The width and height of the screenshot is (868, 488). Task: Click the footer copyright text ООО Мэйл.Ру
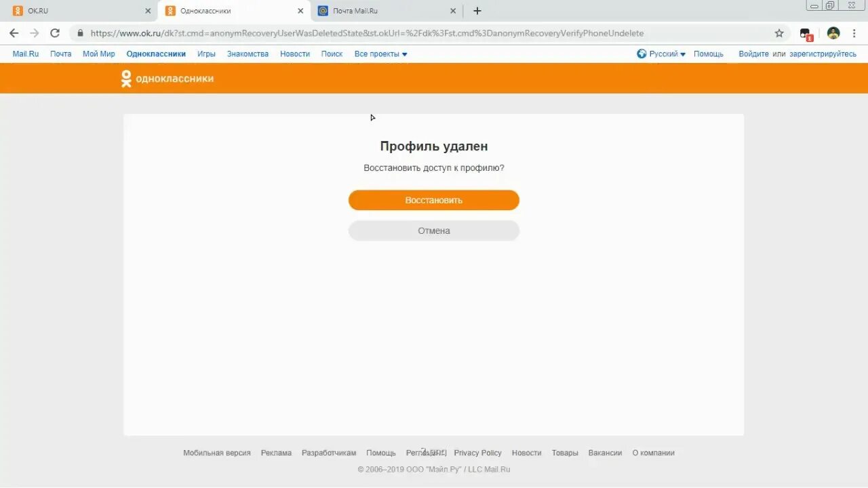pos(435,469)
